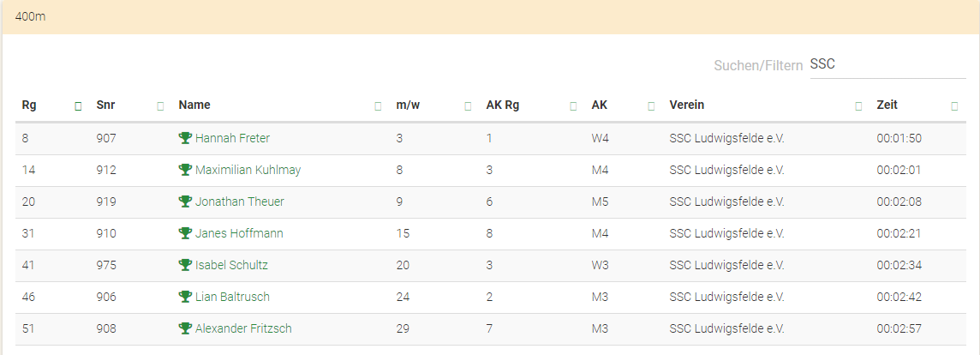Click the 400m section header
Image resolution: width=980 pixels, height=355 pixels.
point(31,17)
